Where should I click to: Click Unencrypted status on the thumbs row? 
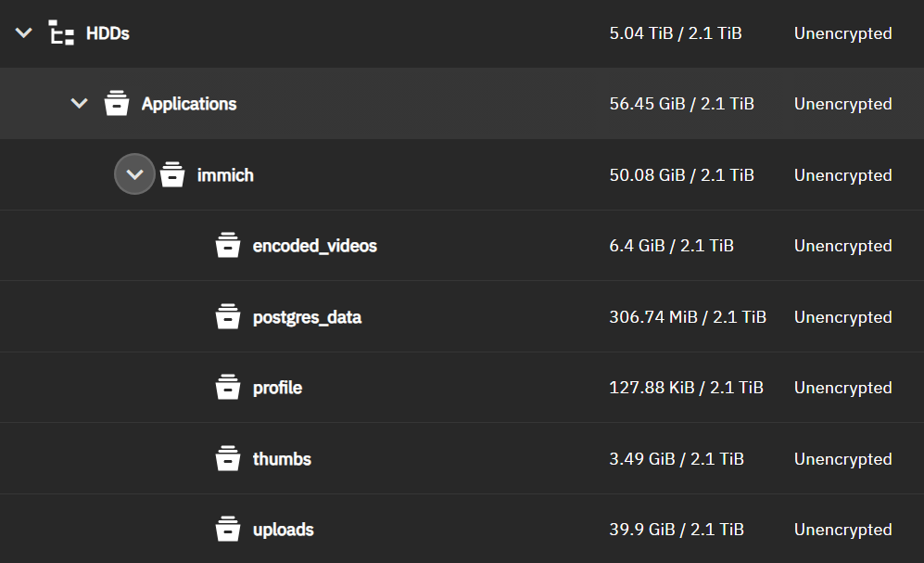click(842, 458)
